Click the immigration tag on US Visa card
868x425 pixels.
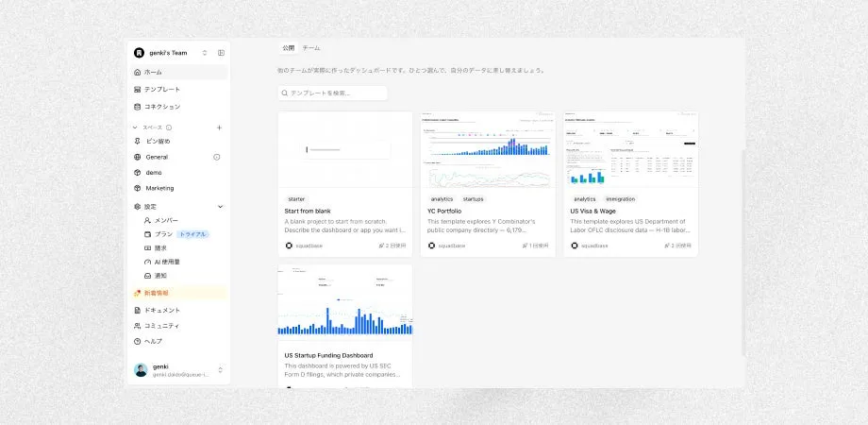(620, 199)
